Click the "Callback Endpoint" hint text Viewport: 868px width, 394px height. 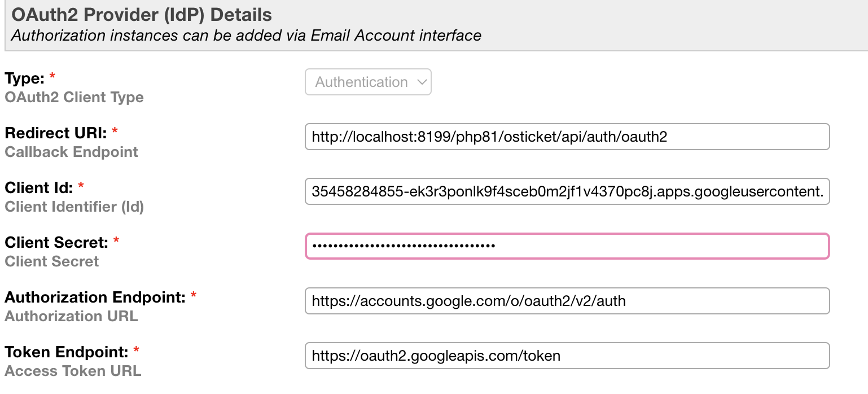(71, 152)
